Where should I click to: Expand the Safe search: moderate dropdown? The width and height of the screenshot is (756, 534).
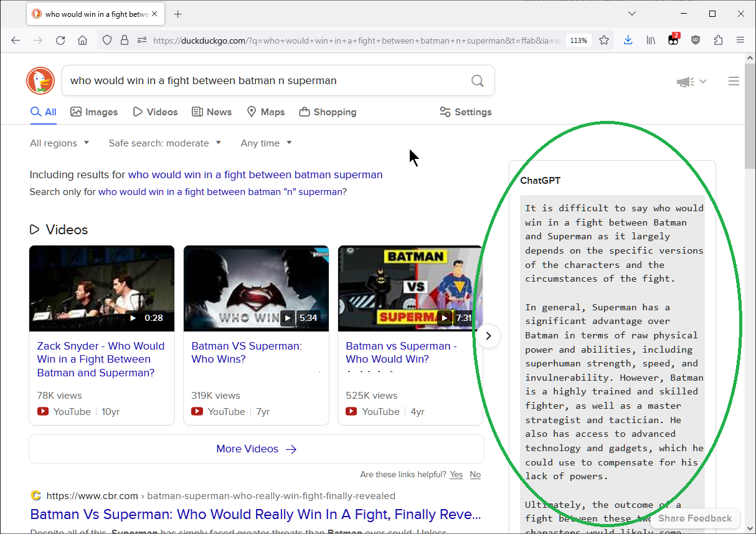(x=165, y=143)
